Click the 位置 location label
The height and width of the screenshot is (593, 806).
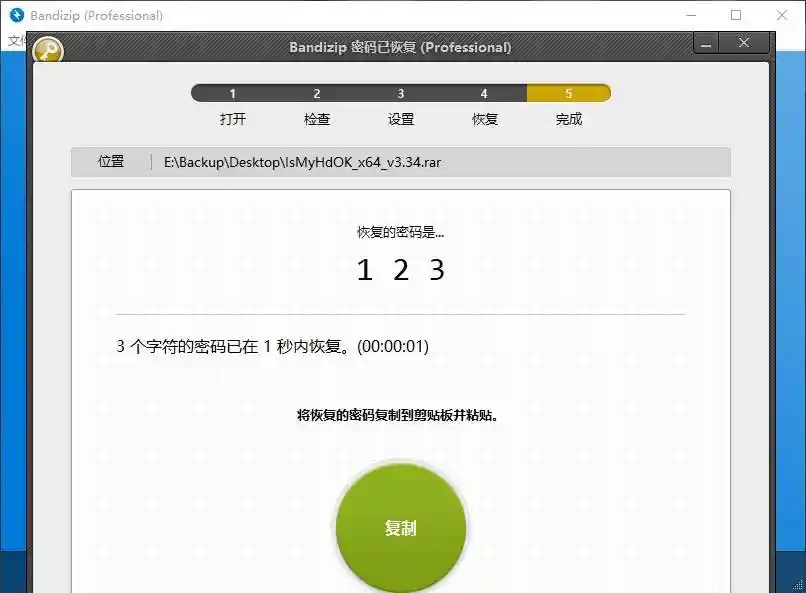pyautogui.click(x=111, y=161)
